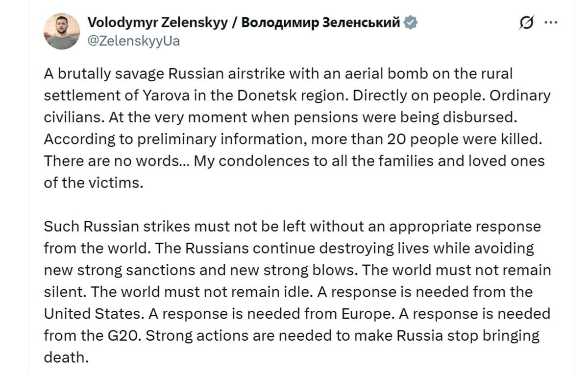The image size is (588, 373).
Task: Open Zelenskyy's profile avatar photo
Action: [x=62, y=31]
